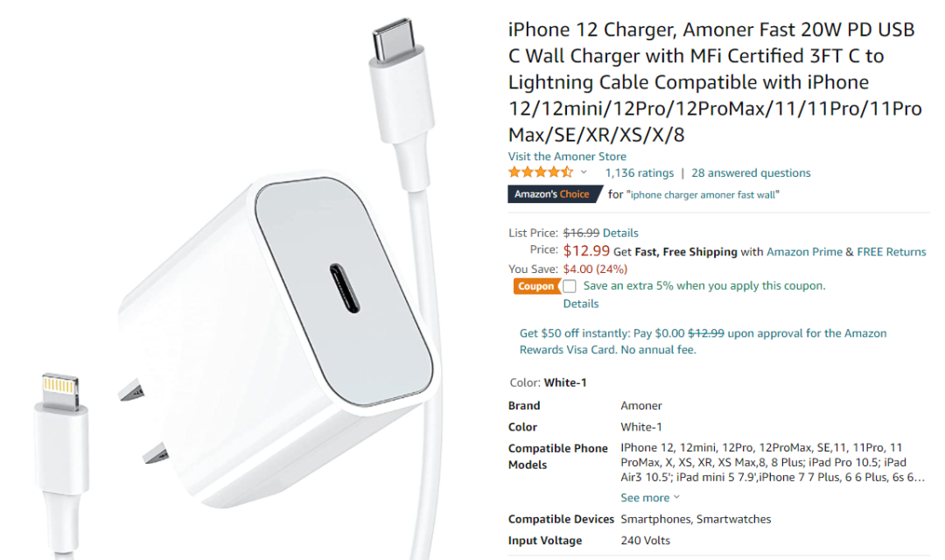Click Details next to List Price
The height and width of the screenshot is (560, 945).
tap(620, 233)
